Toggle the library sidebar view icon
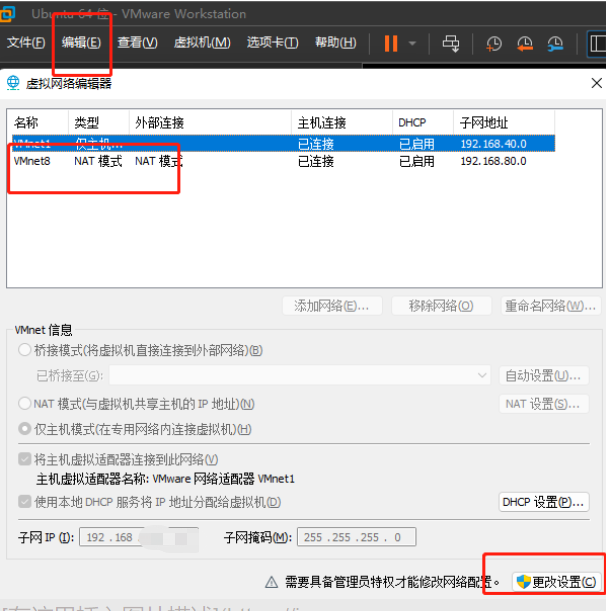Viewport: 606px width, 611px height. click(597, 43)
